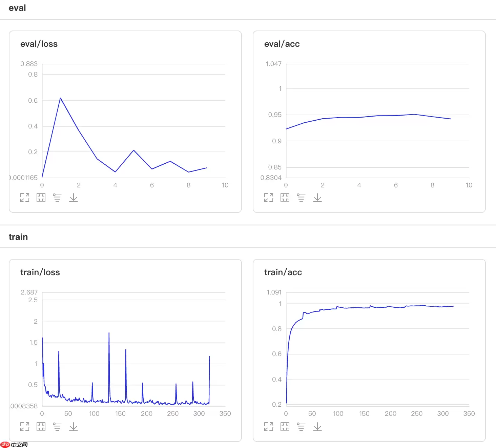Collapse the train section header
Image resolution: width=496 pixels, height=448 pixels.
coord(18,237)
